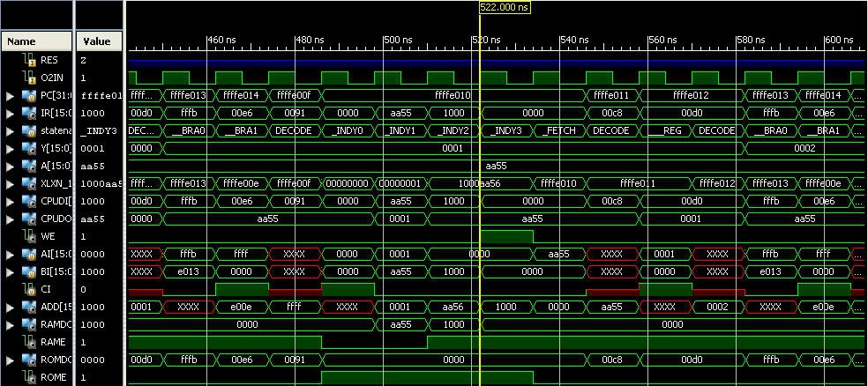Expand the IR[15:0] bus signal
The height and width of the screenshot is (386, 868).
coord(10,113)
